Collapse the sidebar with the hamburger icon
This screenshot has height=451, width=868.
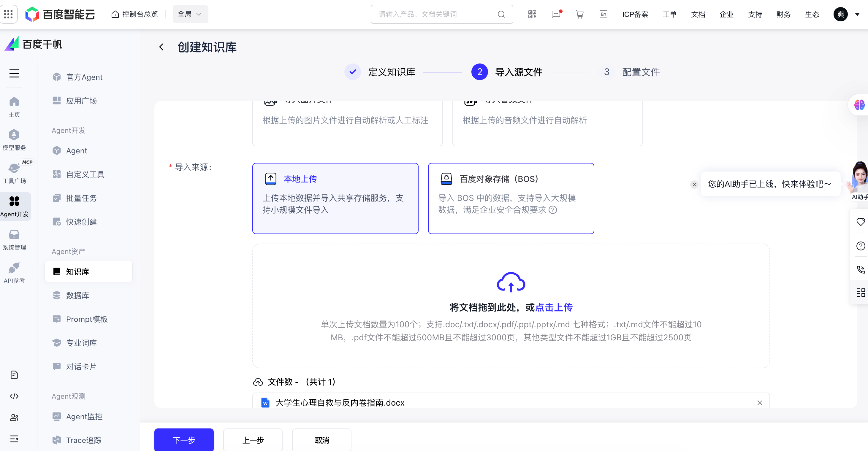point(14,73)
